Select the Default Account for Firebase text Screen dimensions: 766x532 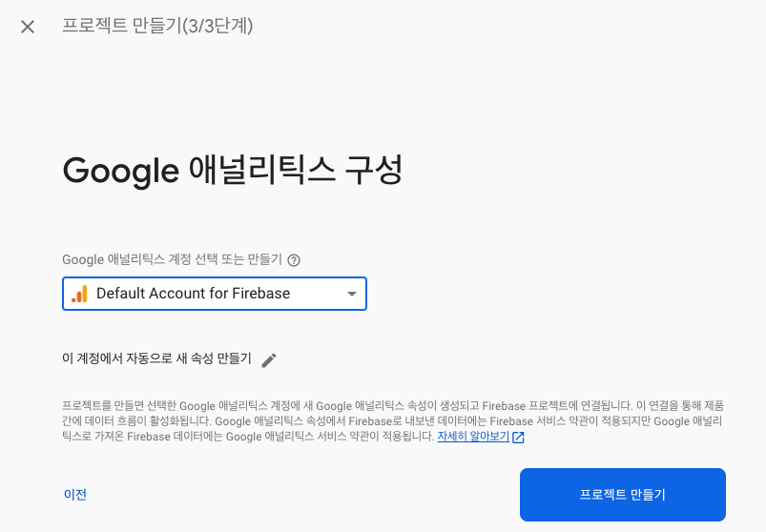pos(193,294)
